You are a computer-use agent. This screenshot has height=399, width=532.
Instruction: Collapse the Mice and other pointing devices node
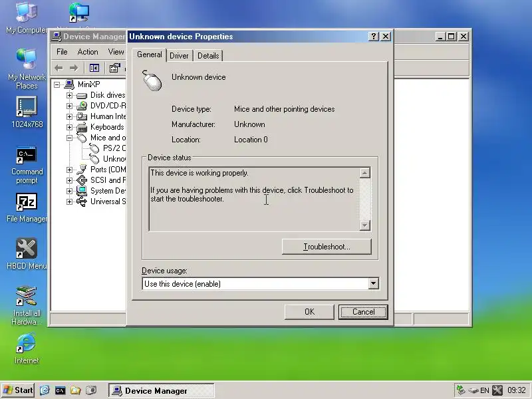(70, 138)
